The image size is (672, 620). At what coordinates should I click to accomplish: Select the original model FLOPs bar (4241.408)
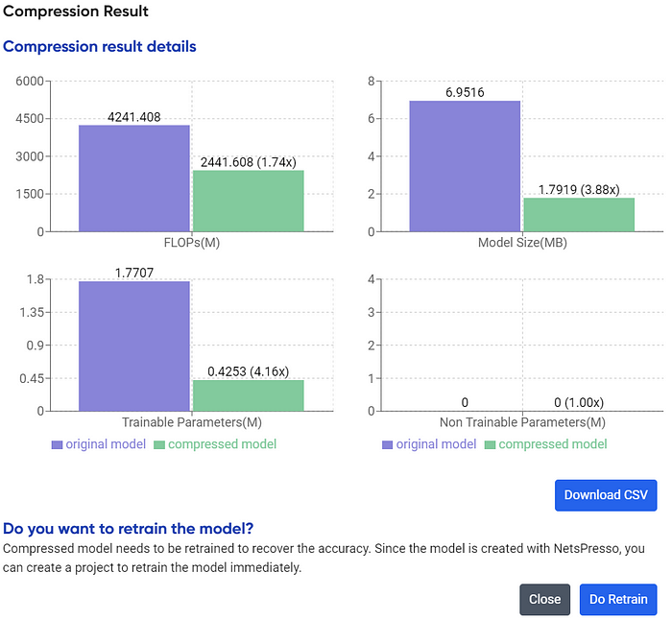[x=134, y=179]
